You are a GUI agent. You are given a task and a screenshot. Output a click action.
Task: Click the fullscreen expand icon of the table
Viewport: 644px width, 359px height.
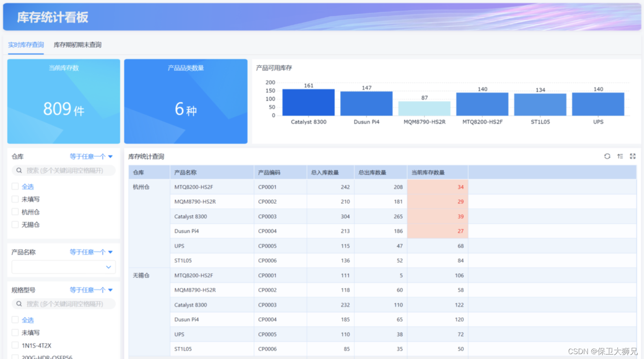click(633, 156)
